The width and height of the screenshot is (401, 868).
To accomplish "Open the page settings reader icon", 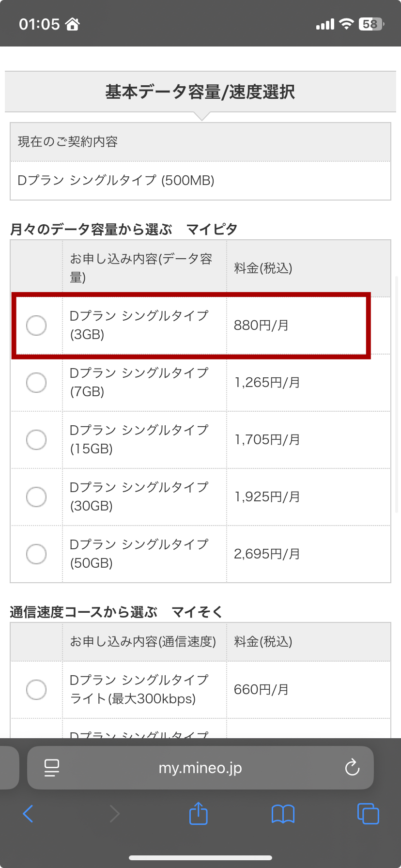I will pos(51,768).
